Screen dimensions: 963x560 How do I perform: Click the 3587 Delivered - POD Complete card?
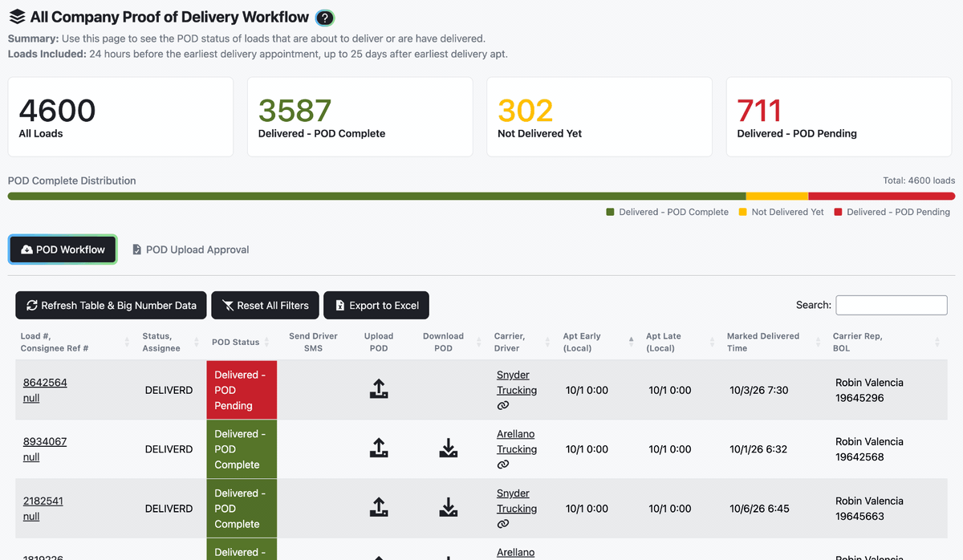[360, 117]
